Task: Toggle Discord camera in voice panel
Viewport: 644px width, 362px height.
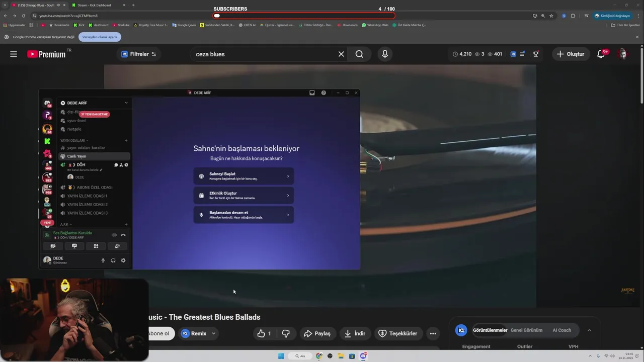Action: (x=53, y=246)
